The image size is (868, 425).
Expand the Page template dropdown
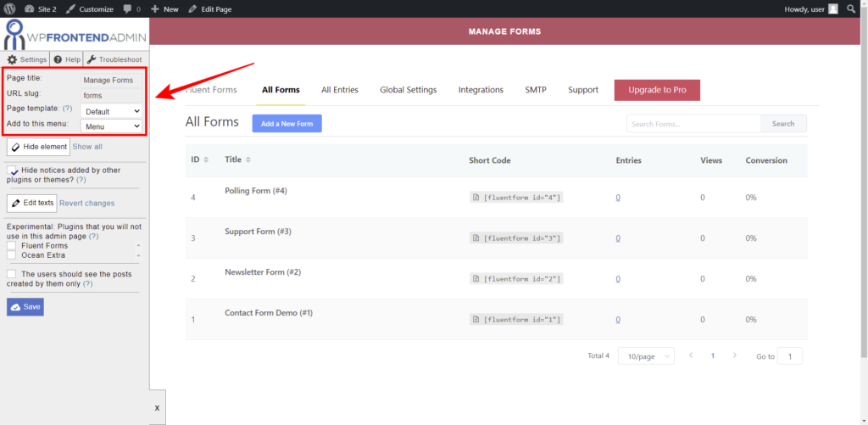(x=111, y=111)
